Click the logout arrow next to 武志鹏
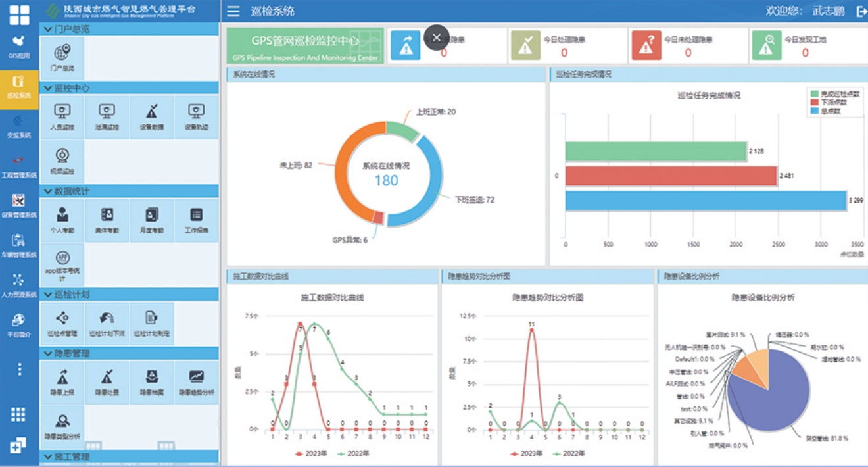 861,11
